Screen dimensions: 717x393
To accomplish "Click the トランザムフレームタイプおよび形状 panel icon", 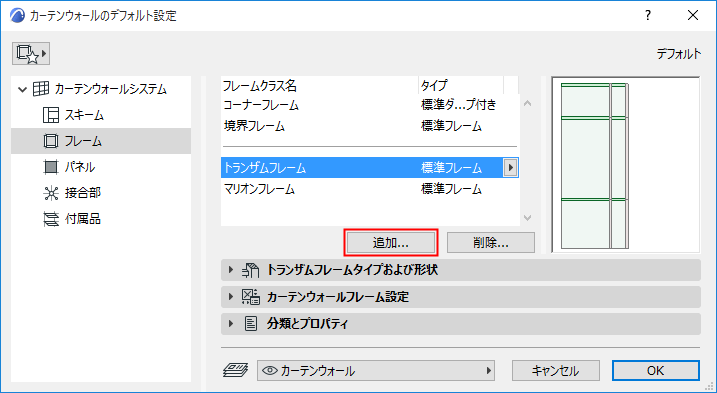I will click(x=251, y=270).
